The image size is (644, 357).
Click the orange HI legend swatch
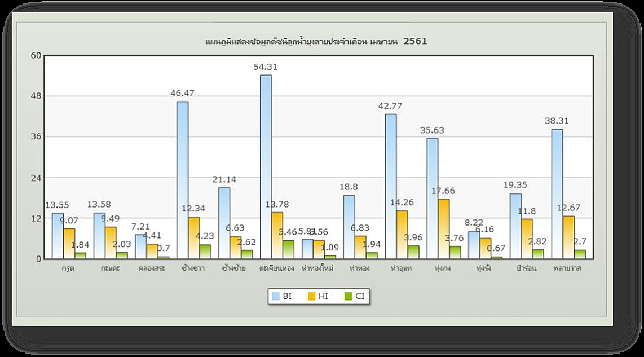tap(312, 296)
